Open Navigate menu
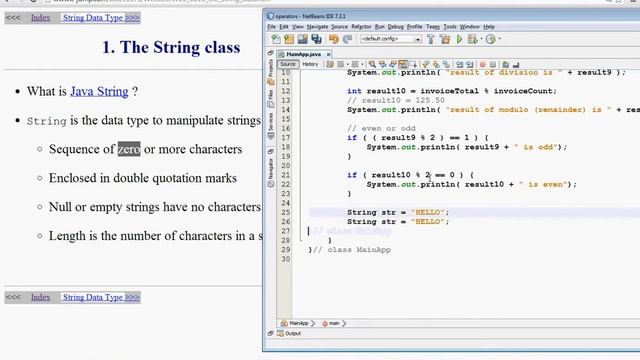640x360 pixels. 317,27
